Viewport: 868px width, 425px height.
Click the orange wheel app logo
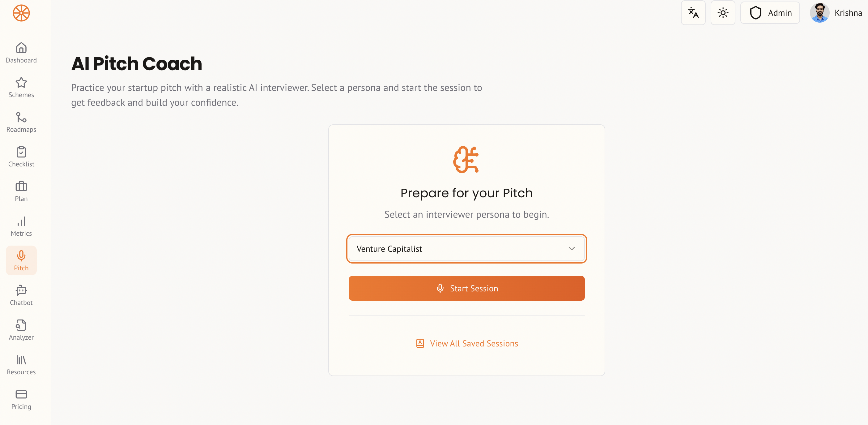21,13
